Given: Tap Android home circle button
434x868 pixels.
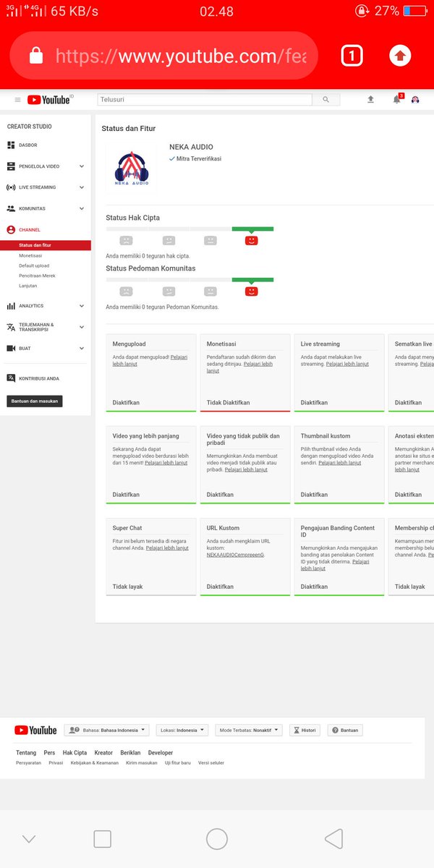Looking at the screenshot, I should click(217, 839).
